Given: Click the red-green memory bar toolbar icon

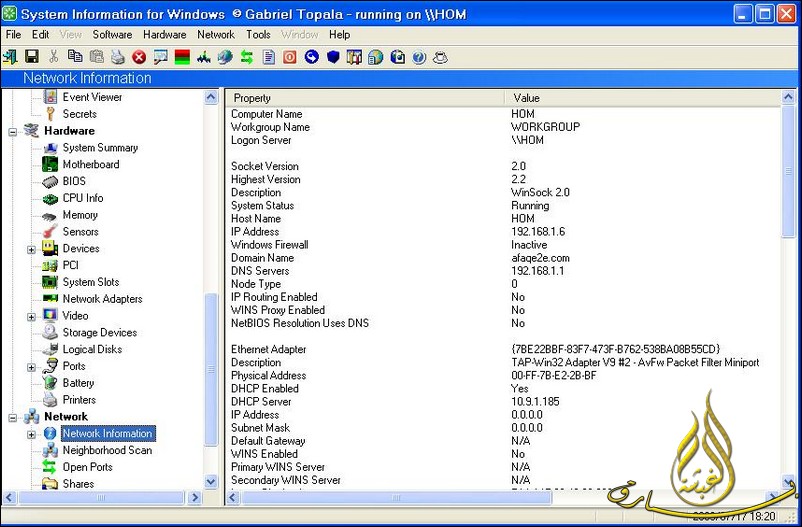Looking at the screenshot, I should 182,57.
